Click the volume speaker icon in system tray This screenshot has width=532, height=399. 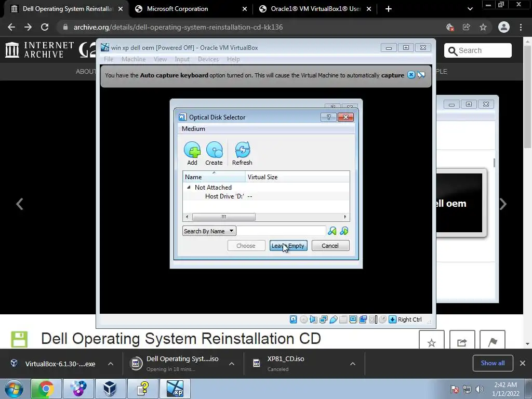[479, 389]
